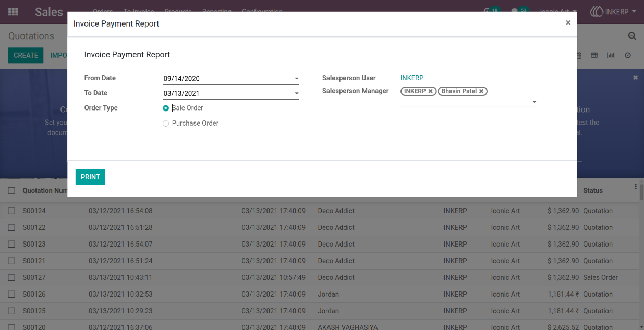
Task: Open the INKERP user menu
Action: click(613, 11)
